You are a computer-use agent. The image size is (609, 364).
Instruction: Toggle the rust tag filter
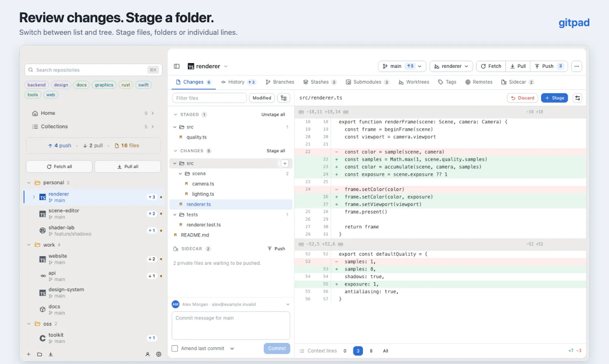126,85
